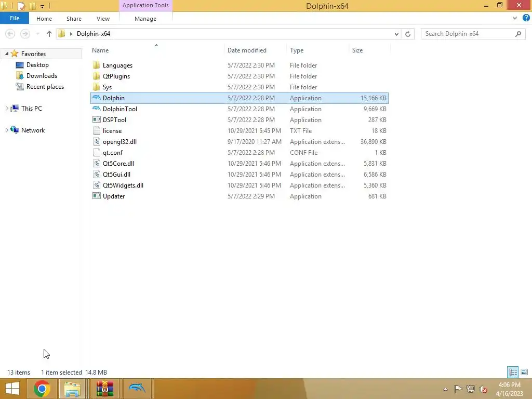
Task: Open WinRAR from the taskbar
Action: (x=104, y=389)
